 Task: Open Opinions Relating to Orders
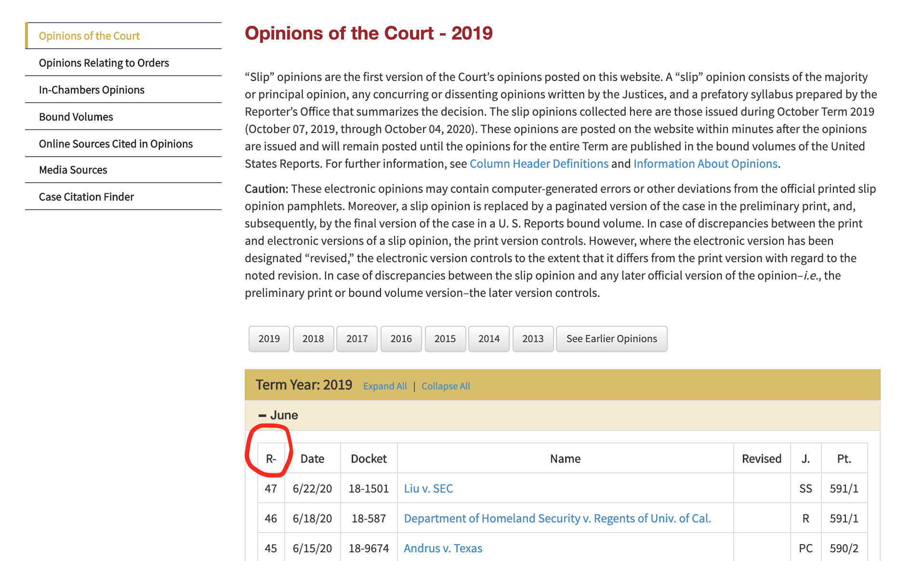[104, 63]
